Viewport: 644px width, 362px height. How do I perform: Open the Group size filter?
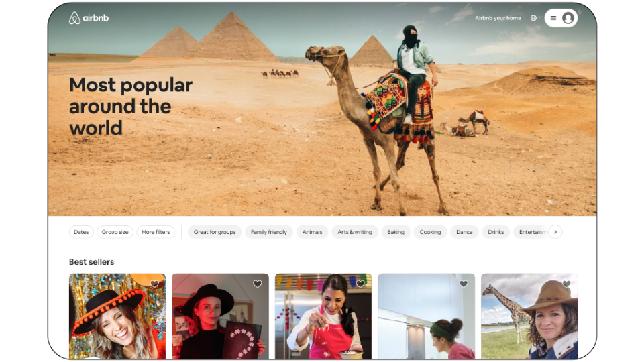[115, 232]
